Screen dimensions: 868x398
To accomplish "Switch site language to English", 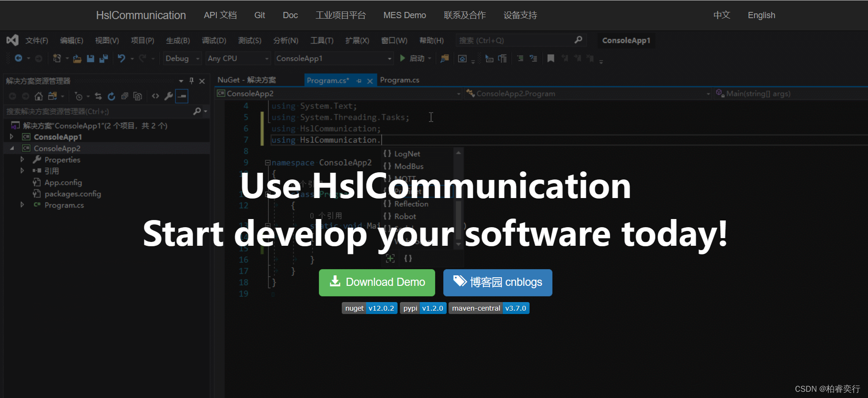I will click(761, 15).
